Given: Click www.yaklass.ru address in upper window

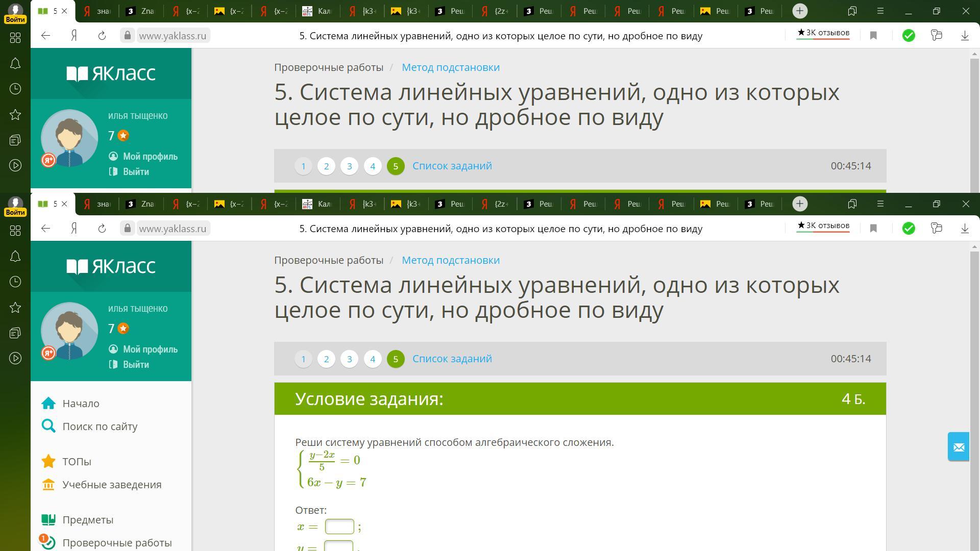Looking at the screenshot, I should (x=173, y=36).
